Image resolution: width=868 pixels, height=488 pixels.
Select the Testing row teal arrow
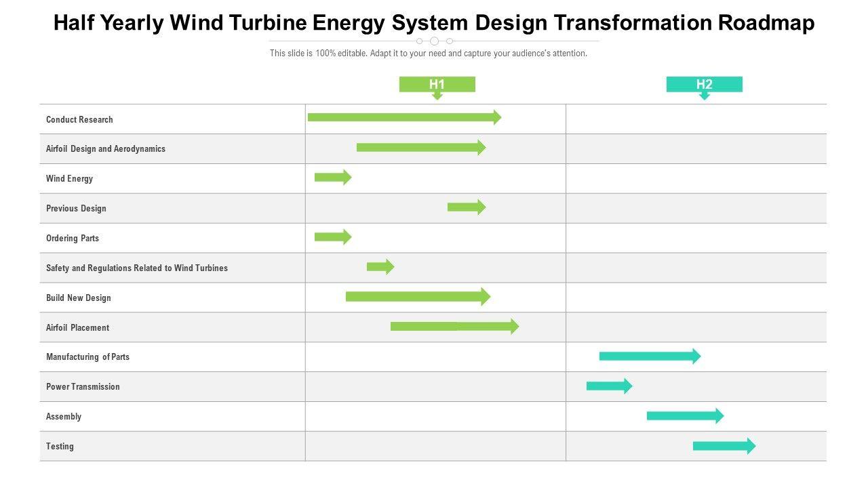[724, 446]
